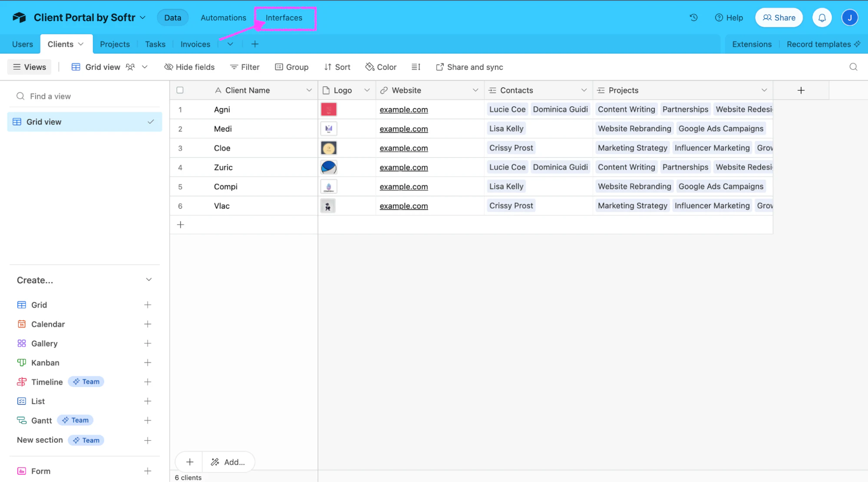This screenshot has width=868, height=482.
Task: Open Zuric's blue logo thumbnail
Action: 329,167
